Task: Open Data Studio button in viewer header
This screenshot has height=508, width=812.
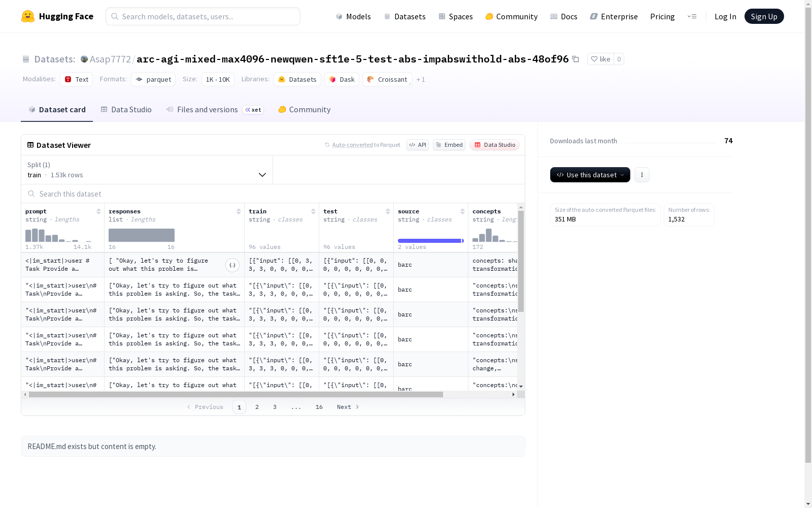Action: [x=495, y=145]
